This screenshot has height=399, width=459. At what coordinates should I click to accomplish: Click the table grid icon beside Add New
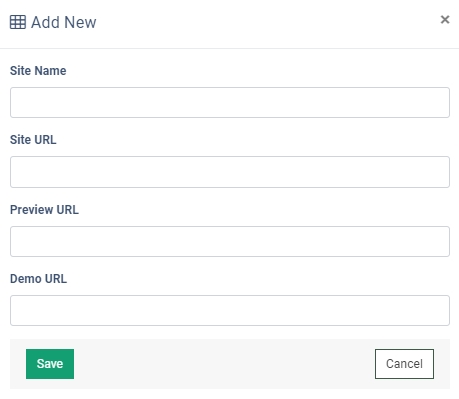click(x=18, y=22)
